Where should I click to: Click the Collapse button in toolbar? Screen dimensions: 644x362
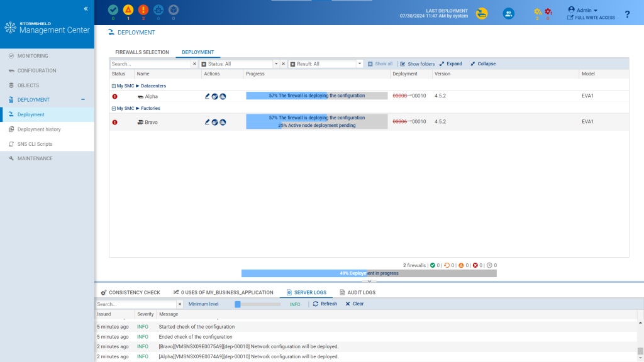pos(483,64)
